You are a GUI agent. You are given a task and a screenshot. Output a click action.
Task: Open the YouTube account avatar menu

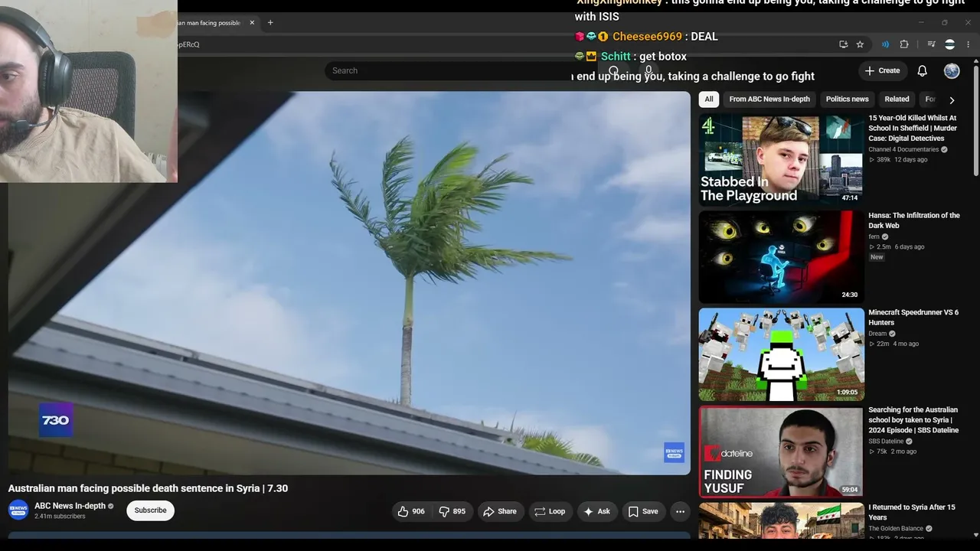pos(952,70)
